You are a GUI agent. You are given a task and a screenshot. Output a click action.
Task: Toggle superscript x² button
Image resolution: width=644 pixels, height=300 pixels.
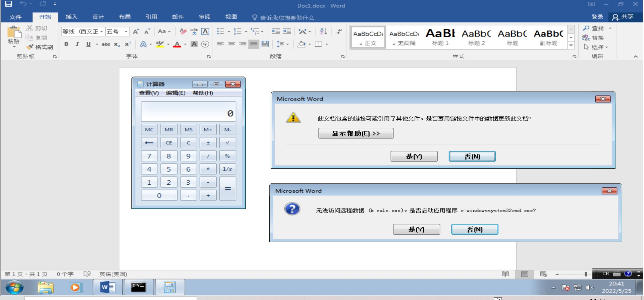tap(128, 44)
